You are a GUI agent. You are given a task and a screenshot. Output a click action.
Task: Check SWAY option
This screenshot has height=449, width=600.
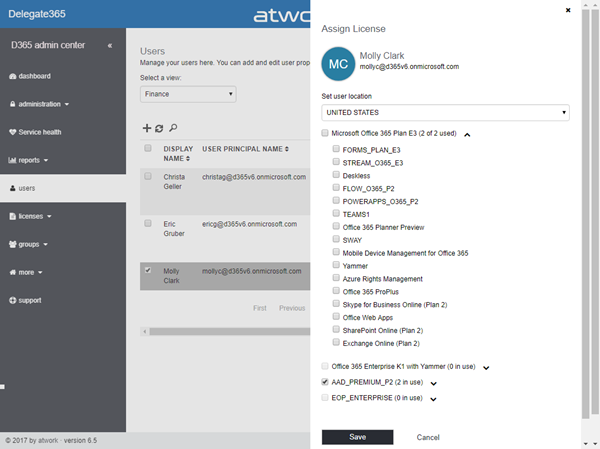[336, 239]
